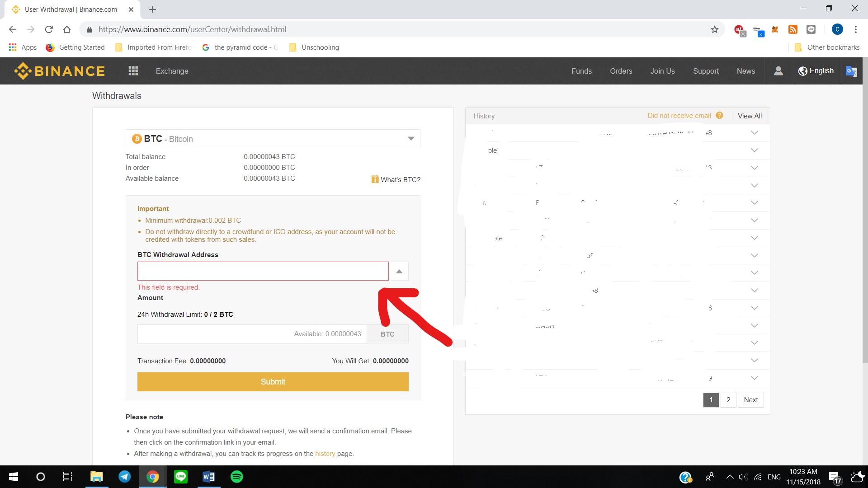Click the Binance logo
This screenshot has width=868, height=488.
(x=59, y=71)
